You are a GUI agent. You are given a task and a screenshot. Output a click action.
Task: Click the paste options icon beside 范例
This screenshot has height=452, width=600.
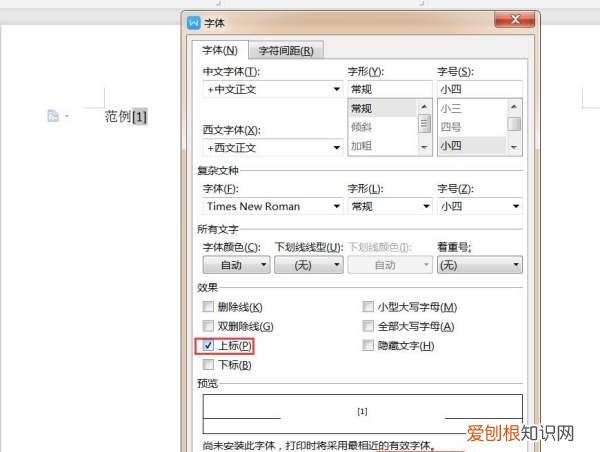point(53,116)
